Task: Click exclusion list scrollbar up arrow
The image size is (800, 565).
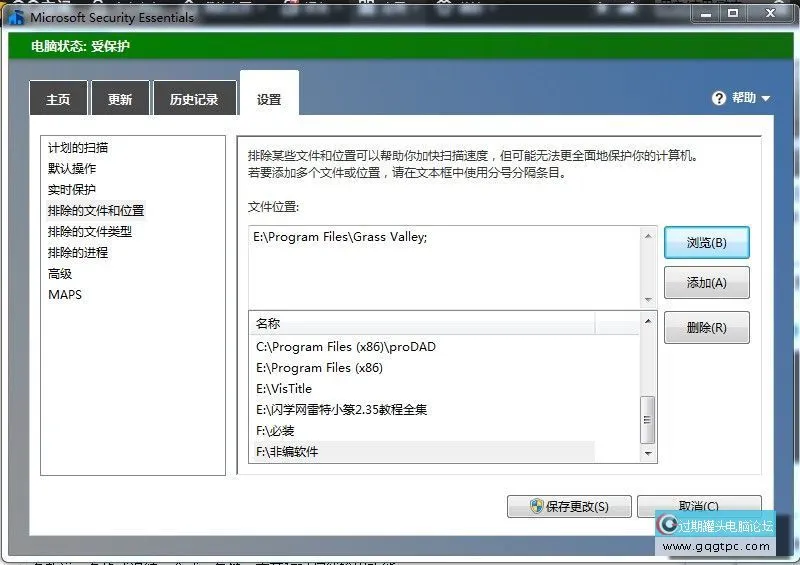Action: pyautogui.click(x=648, y=321)
